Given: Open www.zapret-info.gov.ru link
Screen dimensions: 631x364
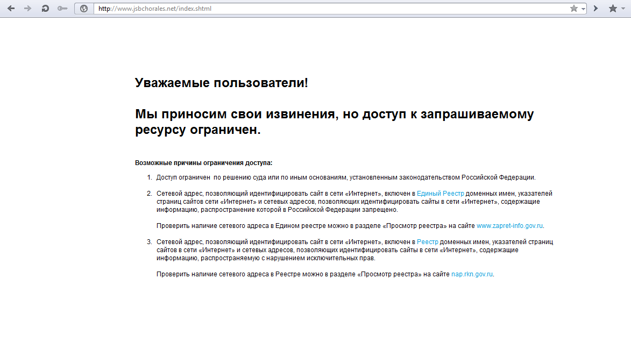Looking at the screenshot, I should click(x=509, y=226).
